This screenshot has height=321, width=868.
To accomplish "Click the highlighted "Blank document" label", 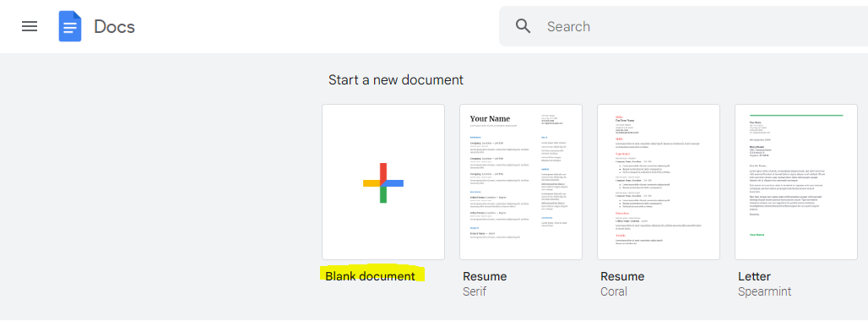I will (x=371, y=275).
